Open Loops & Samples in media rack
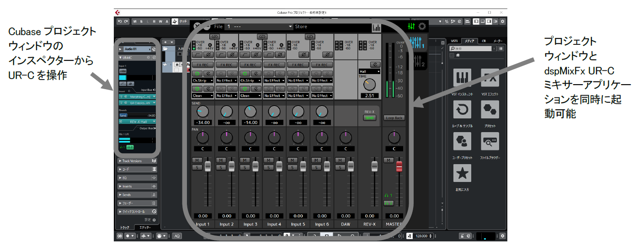The width and height of the screenshot is (644, 251). tap(462, 110)
